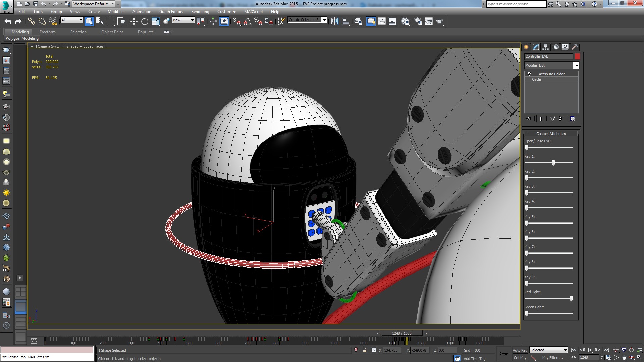Click the Key Filters button

(x=552, y=358)
